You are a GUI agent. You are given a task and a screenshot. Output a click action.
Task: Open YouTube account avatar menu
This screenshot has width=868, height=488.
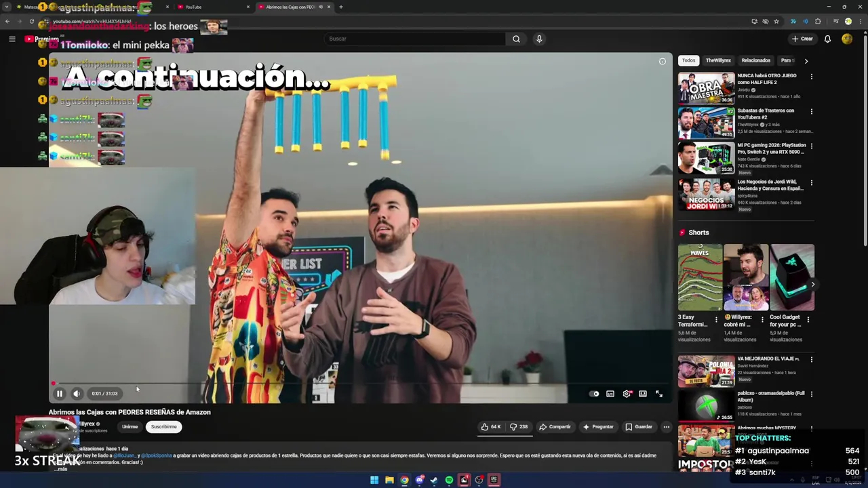tap(847, 39)
